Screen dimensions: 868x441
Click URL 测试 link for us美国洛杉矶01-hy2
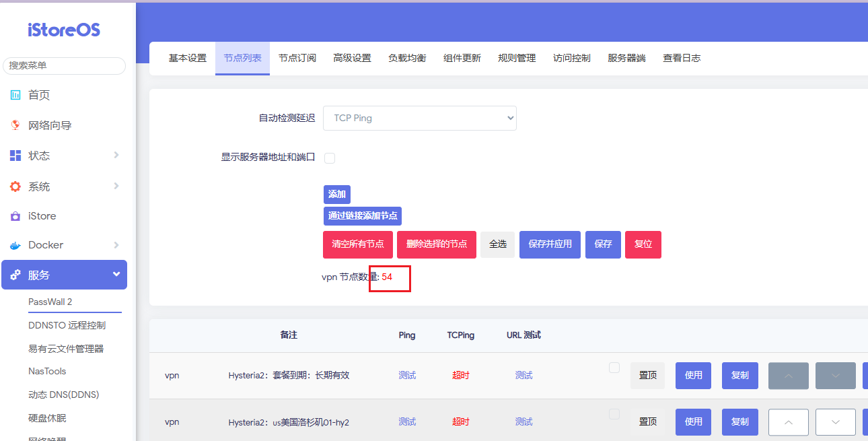point(524,422)
